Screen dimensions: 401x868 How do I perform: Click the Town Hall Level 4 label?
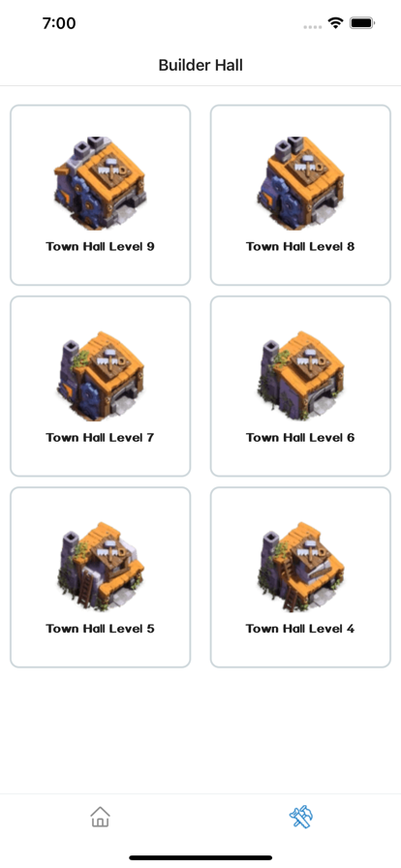pos(300,629)
